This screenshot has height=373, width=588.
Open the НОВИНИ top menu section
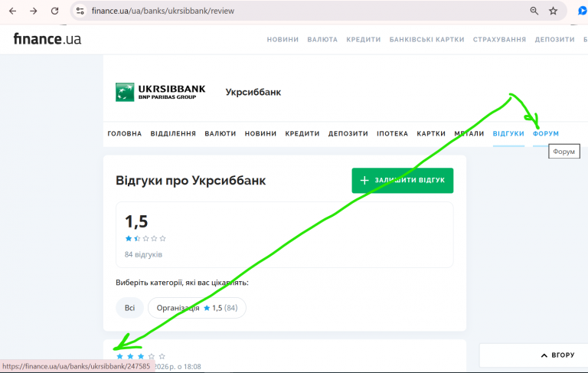coord(283,39)
